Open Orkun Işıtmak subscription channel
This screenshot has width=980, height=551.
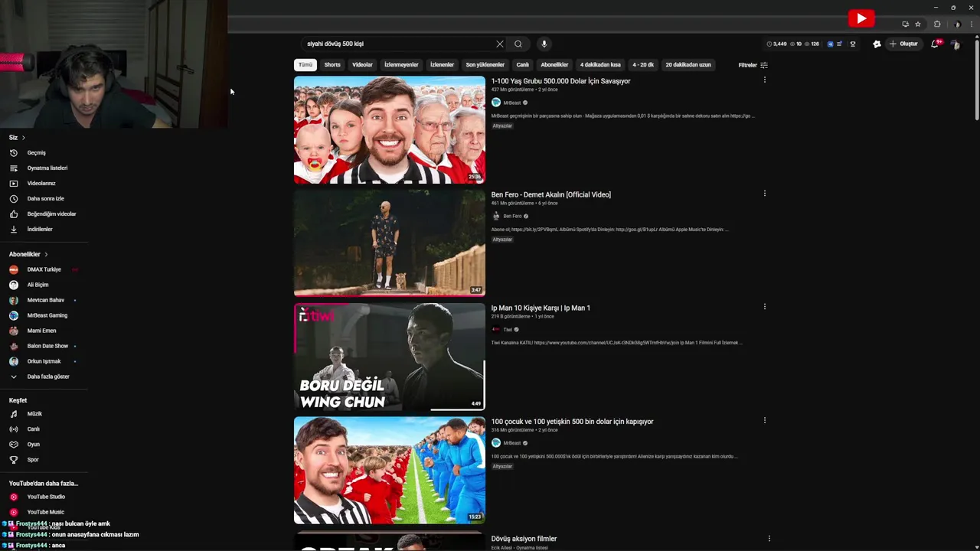(44, 361)
